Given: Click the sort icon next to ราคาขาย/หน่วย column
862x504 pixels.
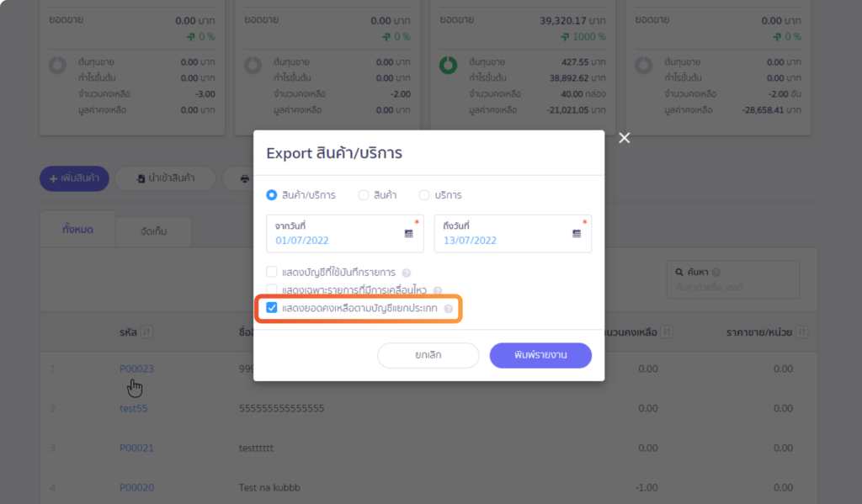Looking at the screenshot, I should (801, 332).
